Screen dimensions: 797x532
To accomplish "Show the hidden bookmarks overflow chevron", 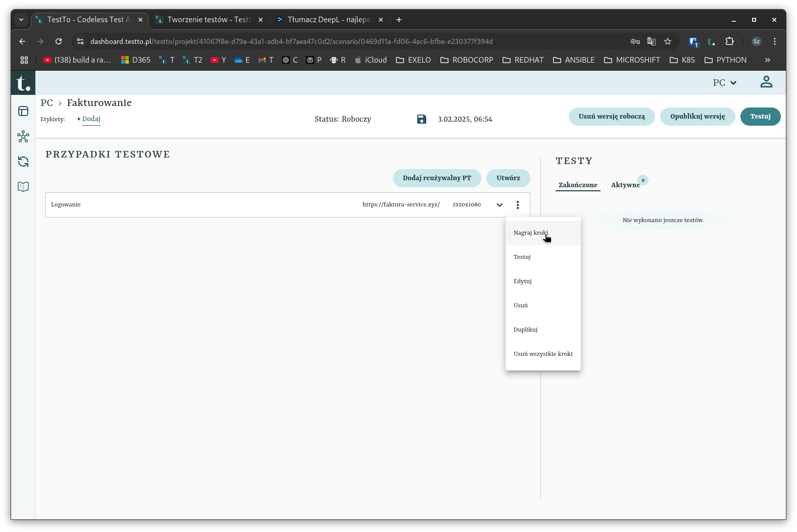I will point(767,60).
